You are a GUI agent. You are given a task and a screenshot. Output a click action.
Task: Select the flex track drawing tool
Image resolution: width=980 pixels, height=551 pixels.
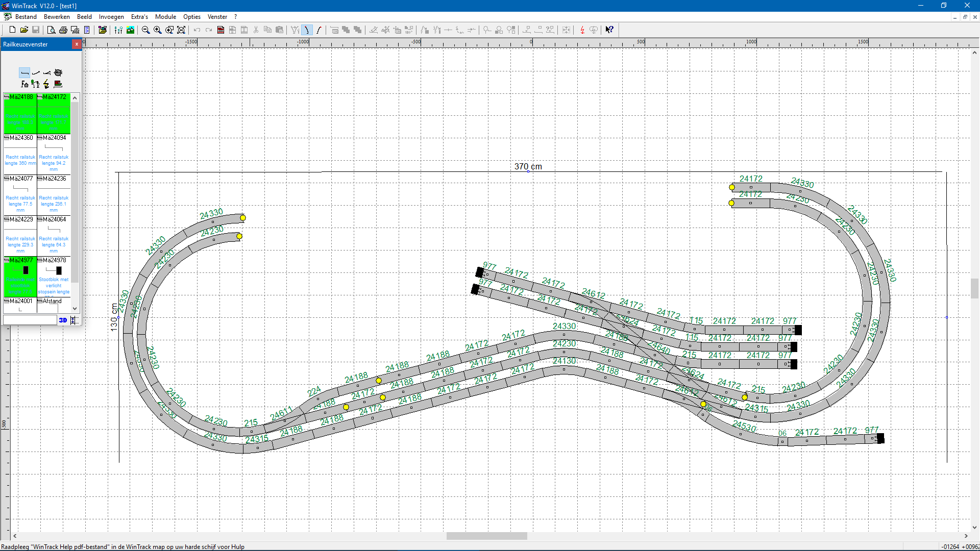(319, 30)
